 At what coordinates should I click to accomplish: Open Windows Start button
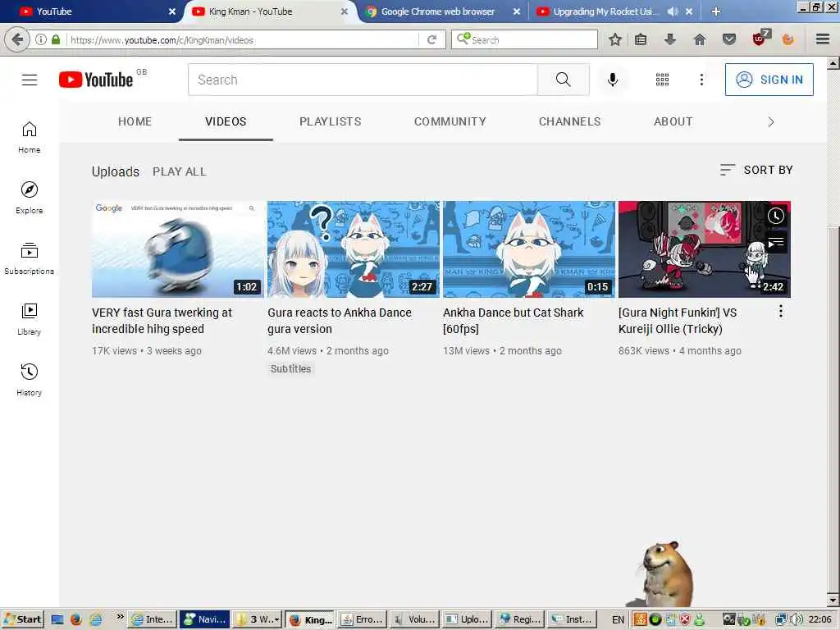click(x=22, y=619)
